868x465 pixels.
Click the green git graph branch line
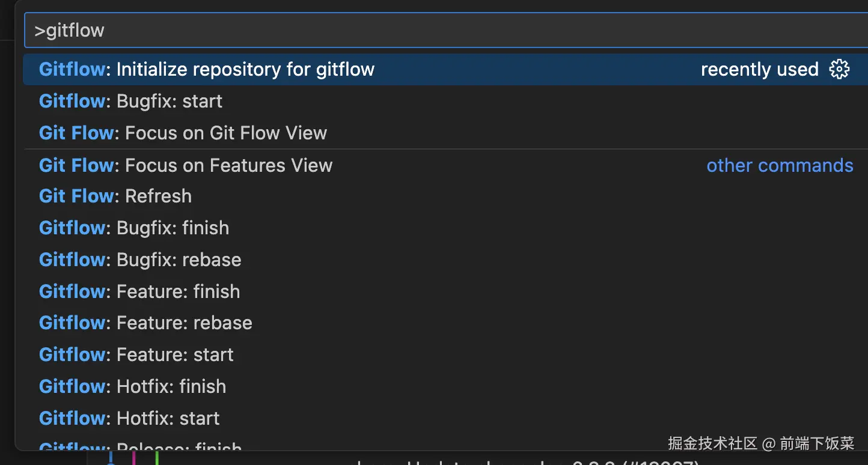[156, 458]
